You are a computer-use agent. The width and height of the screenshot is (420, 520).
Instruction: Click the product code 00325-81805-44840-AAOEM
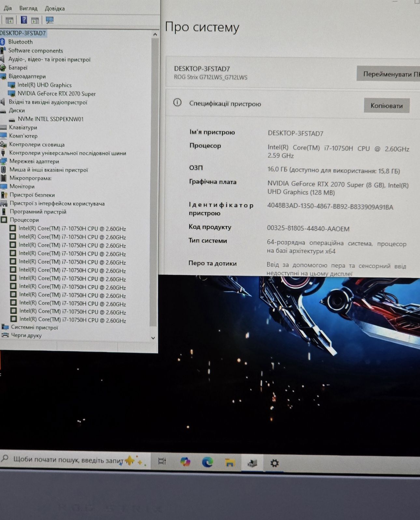308,228
